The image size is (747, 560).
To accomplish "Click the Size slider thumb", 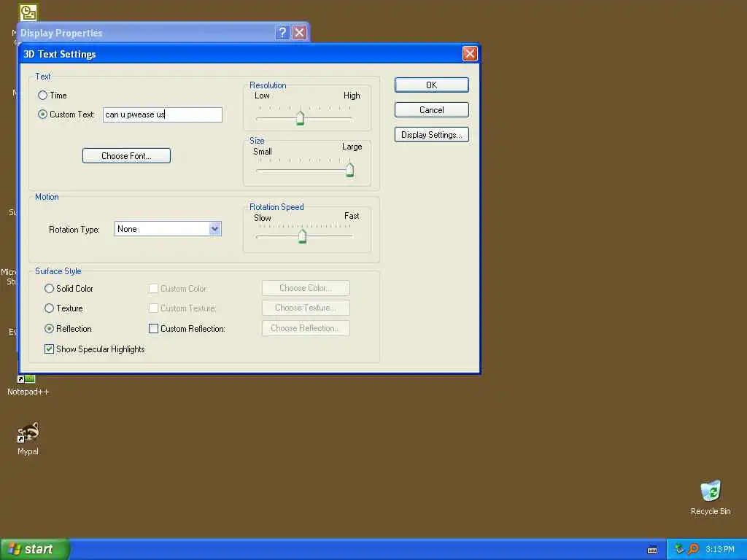I will coord(349,169).
